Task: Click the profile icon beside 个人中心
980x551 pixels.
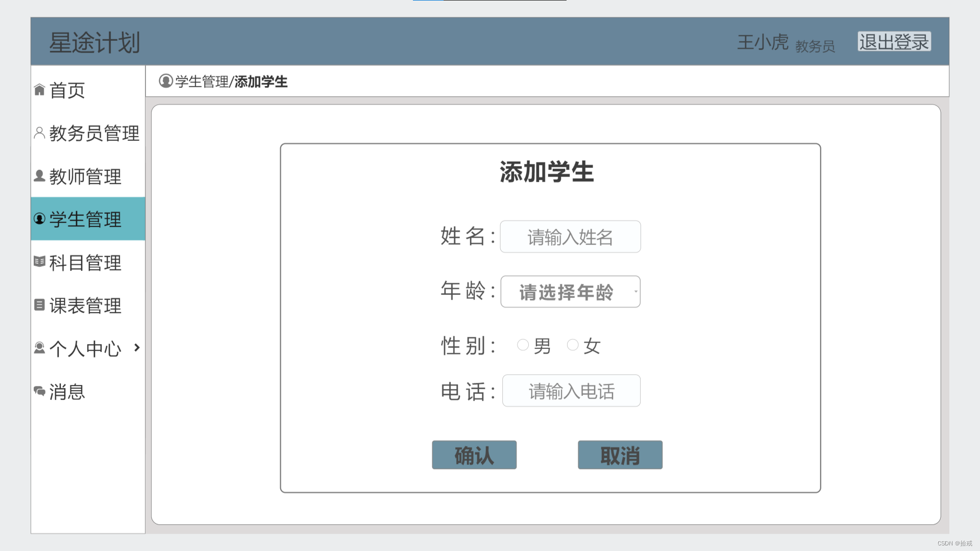Action: click(x=39, y=348)
